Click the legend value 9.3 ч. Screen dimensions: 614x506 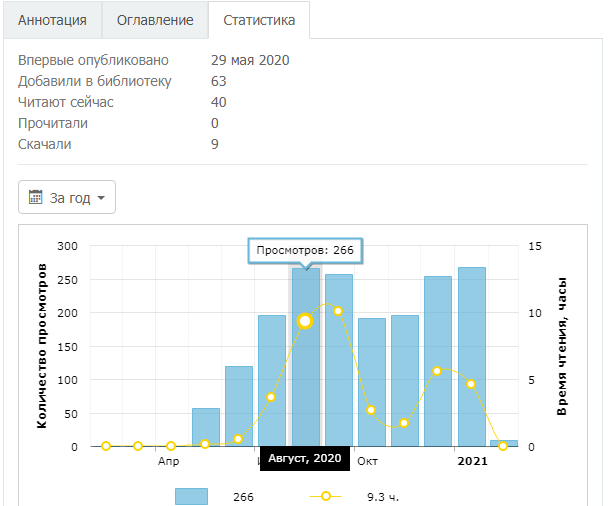386,496
